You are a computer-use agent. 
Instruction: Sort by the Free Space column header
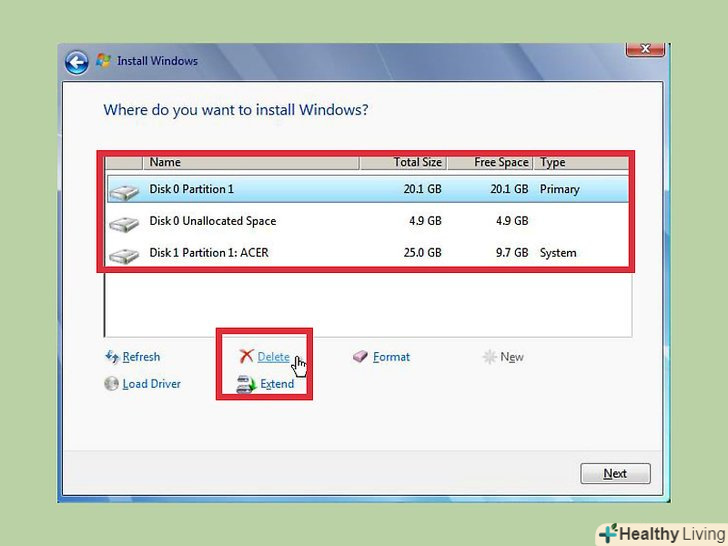pyautogui.click(x=490, y=162)
